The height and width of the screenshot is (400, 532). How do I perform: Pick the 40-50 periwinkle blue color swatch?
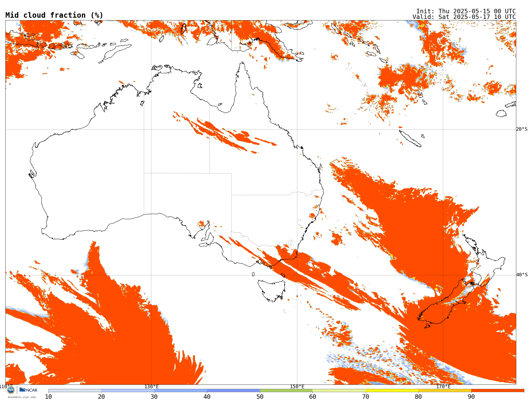pos(233,391)
